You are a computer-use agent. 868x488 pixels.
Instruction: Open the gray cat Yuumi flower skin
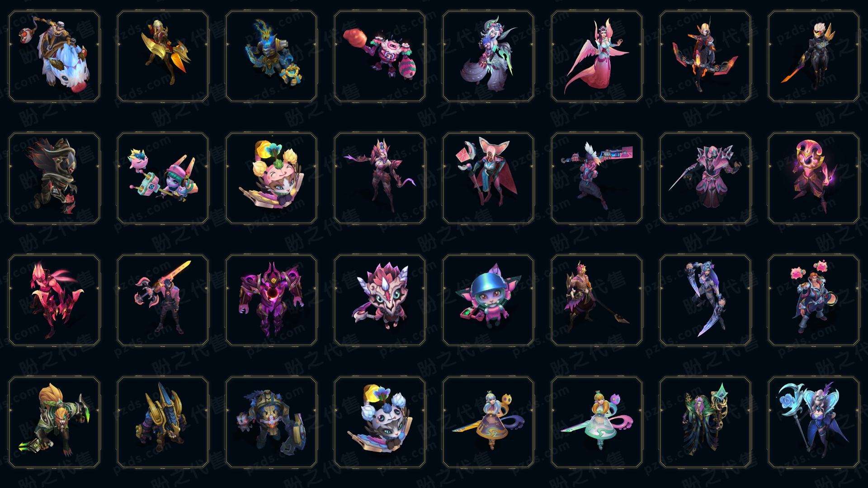[380, 422]
